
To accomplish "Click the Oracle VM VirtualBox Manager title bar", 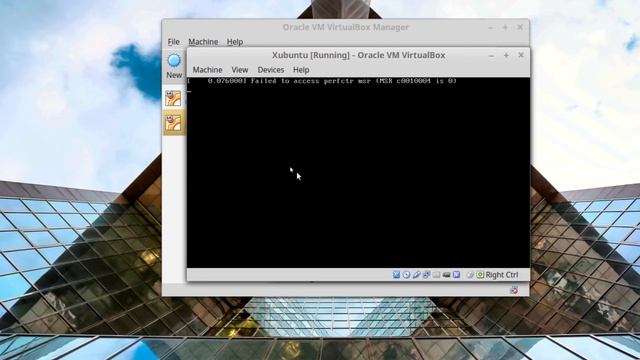I will tap(345, 27).
